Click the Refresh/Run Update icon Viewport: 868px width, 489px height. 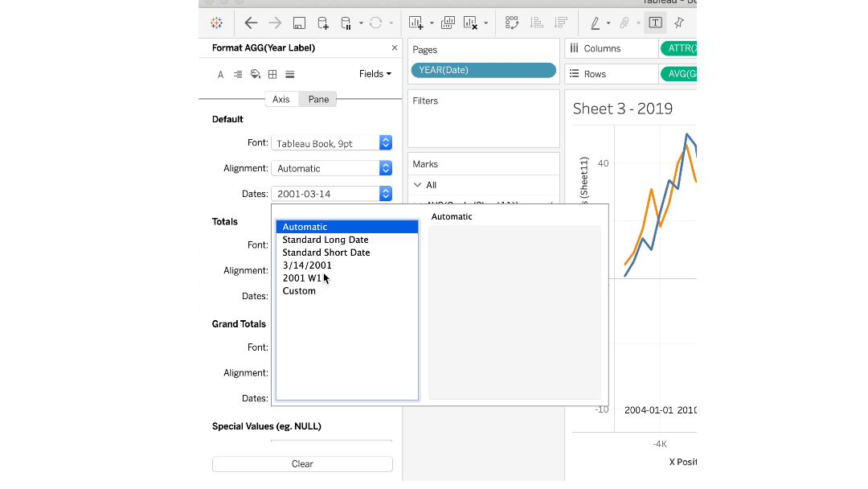[376, 23]
